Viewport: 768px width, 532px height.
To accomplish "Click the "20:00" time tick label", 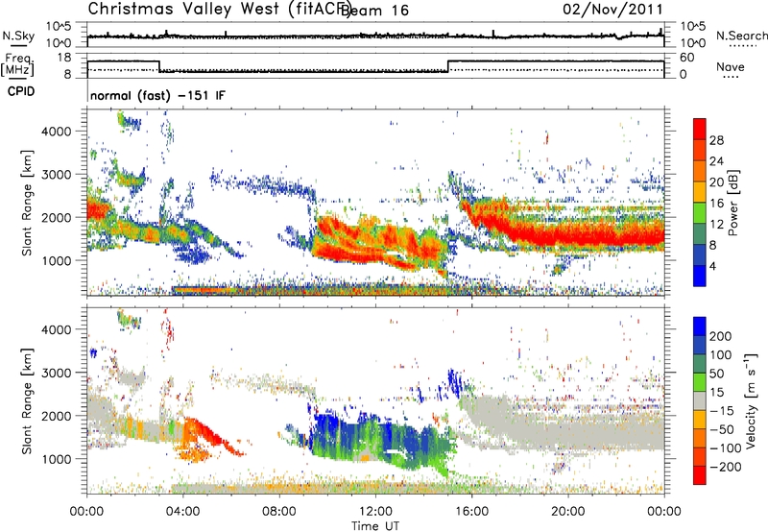I will pos(567,512).
